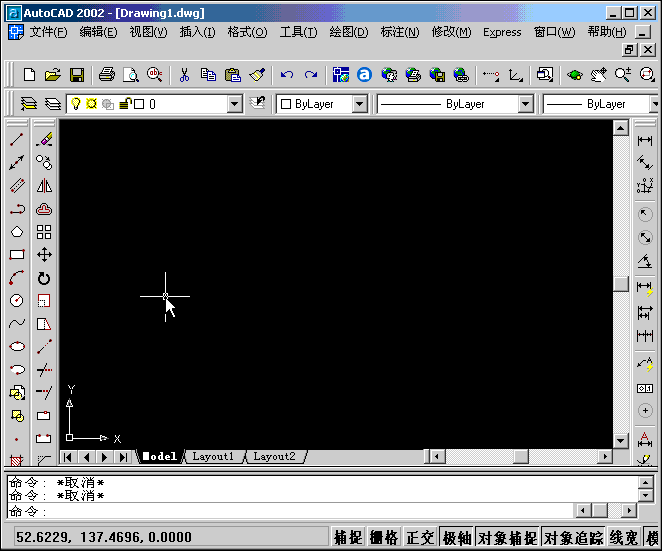Expand the layer 0 dropdown list
The height and width of the screenshot is (551, 662).
234,104
